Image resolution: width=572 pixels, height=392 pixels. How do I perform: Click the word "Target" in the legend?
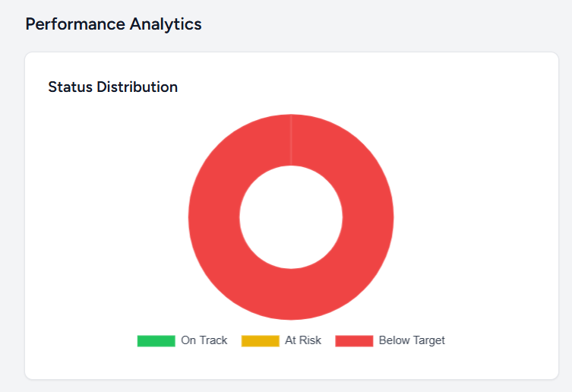point(428,340)
